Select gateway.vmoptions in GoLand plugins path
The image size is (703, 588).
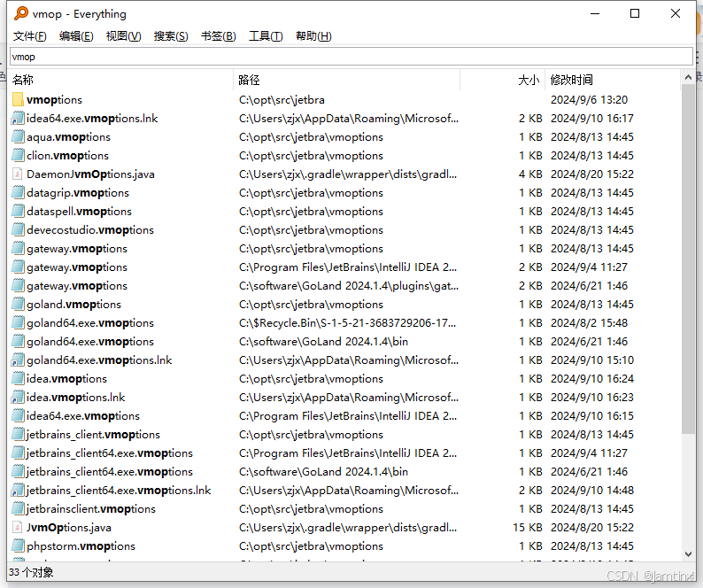pos(77,286)
